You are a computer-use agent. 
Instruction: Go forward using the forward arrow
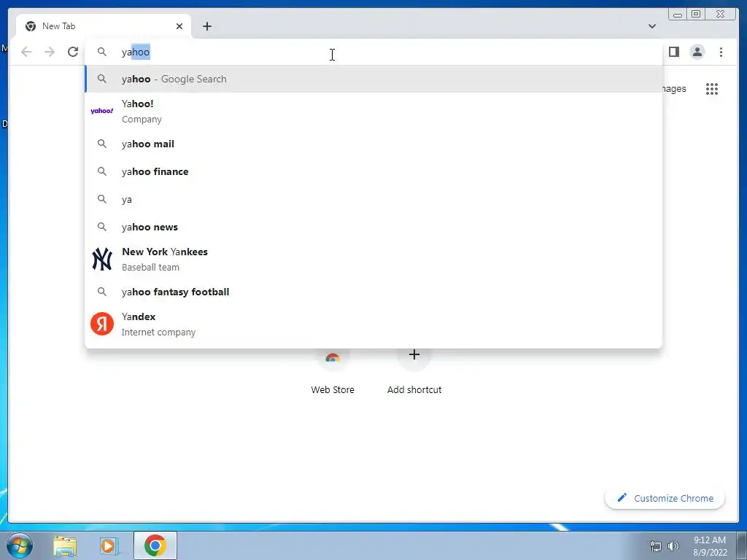click(50, 52)
